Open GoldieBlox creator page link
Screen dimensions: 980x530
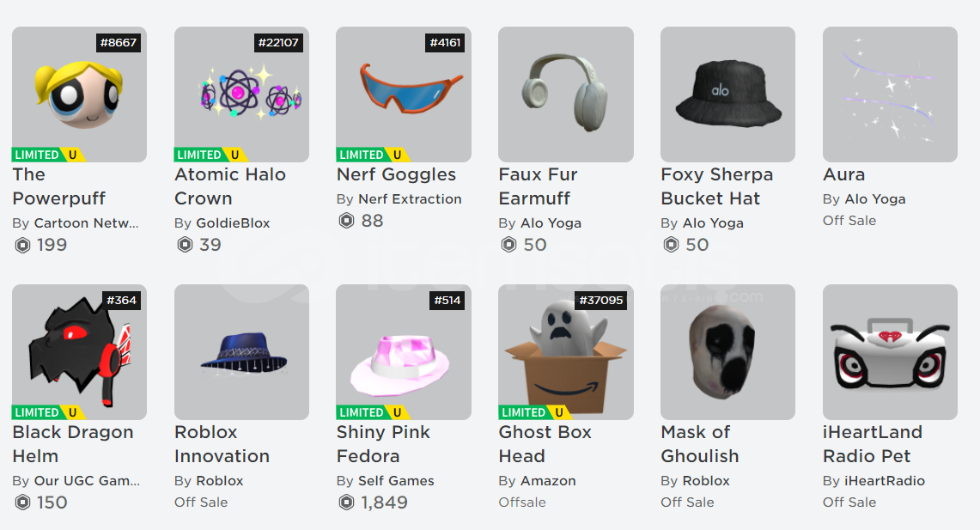233,223
